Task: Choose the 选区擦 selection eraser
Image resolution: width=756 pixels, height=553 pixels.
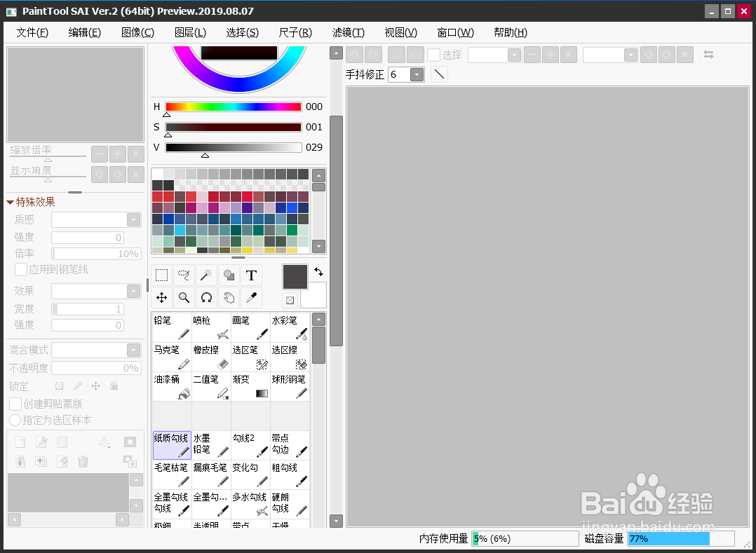Action: tap(290, 357)
